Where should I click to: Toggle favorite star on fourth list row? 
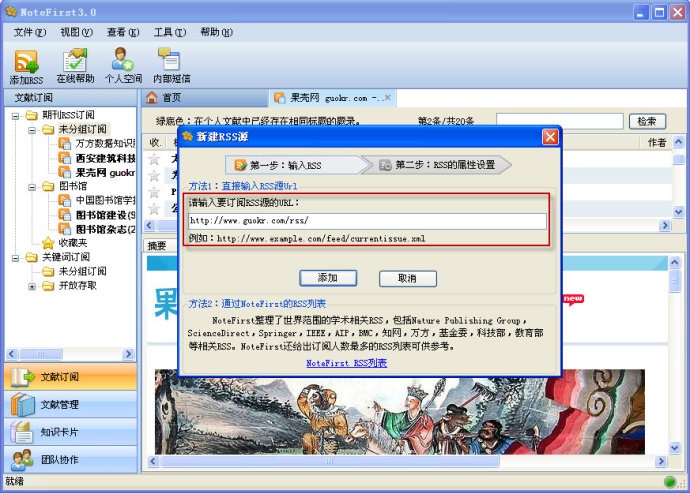pyautogui.click(x=154, y=208)
